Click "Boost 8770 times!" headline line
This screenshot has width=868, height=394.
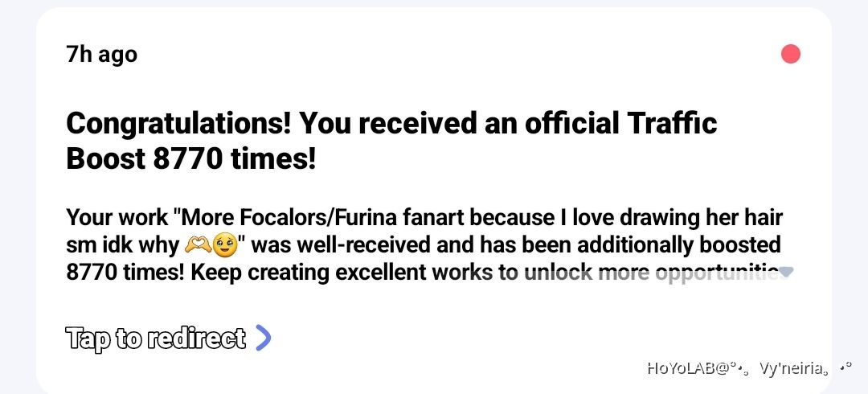pos(191,159)
